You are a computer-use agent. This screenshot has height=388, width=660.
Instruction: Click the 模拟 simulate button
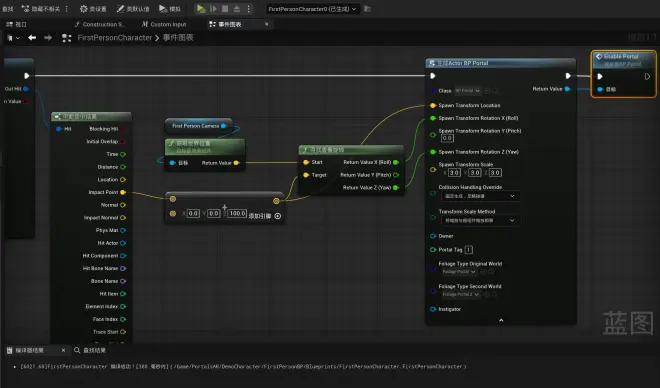(170, 8)
